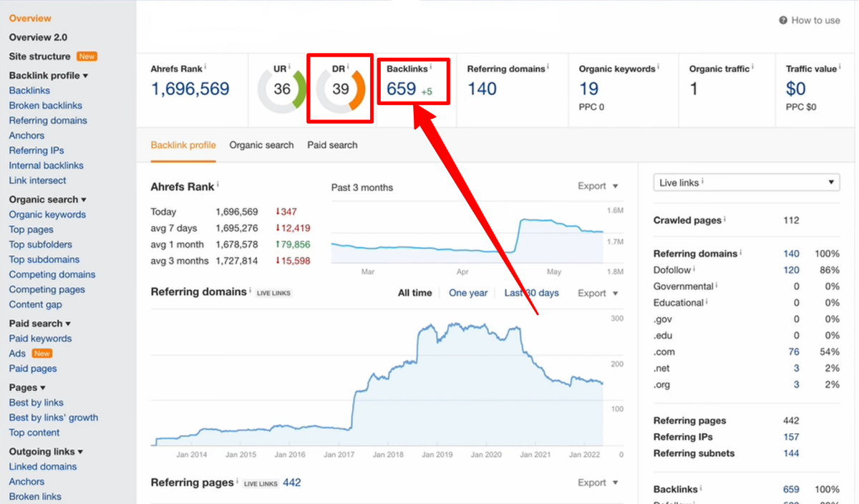Open Paid pages in the sidebar

pos(33,369)
